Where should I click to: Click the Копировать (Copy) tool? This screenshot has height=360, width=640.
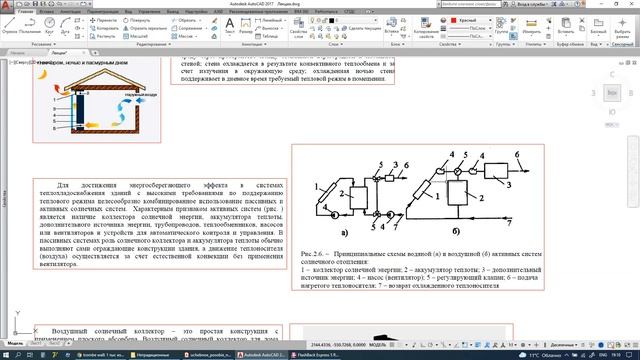pyautogui.click(x=104, y=28)
